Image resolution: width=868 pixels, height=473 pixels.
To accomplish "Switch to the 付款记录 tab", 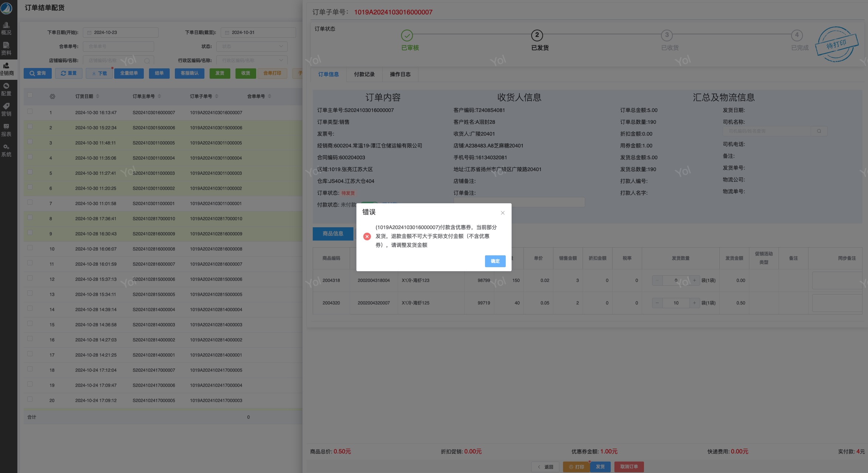I will pos(364,74).
